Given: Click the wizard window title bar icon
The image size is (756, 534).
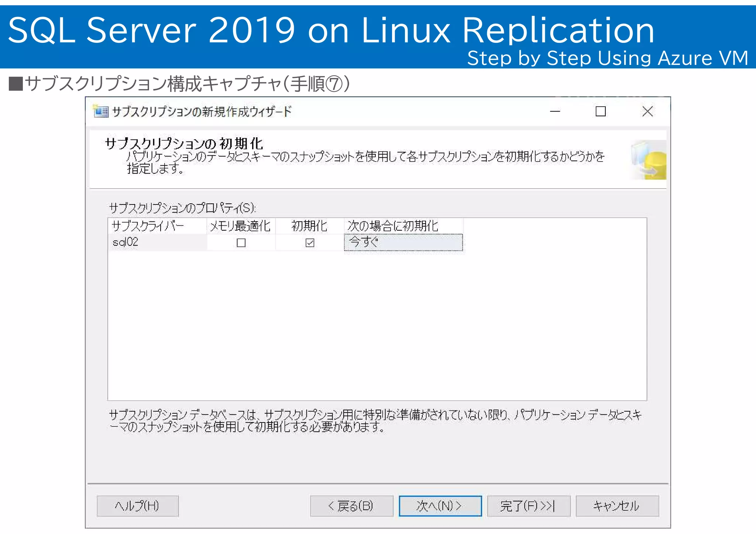Looking at the screenshot, I should point(101,111).
